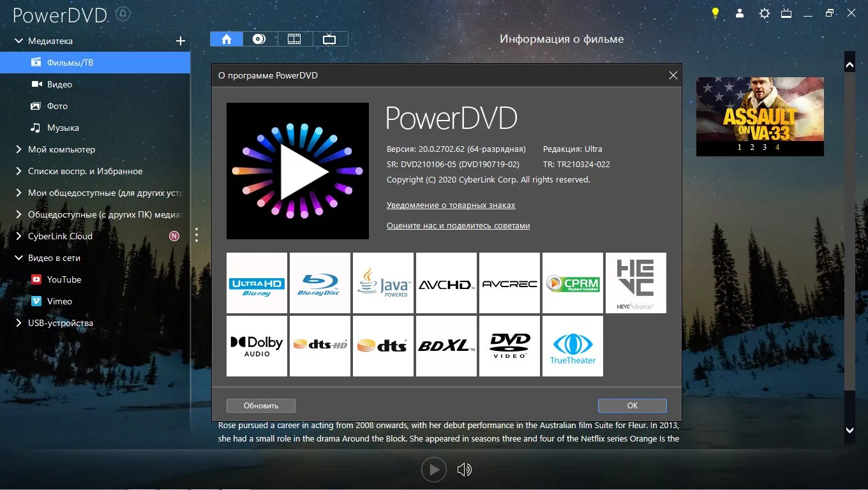Expand Общедоступные (с других ПК) node
Image resolution: width=868 pixels, height=490 pixels.
[x=18, y=214]
